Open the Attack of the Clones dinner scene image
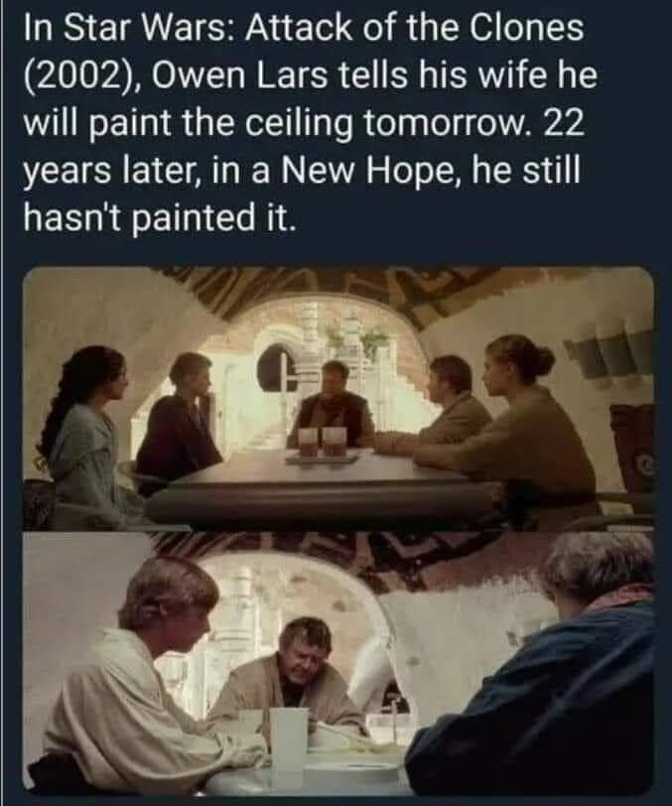Screen dimensions: 672x806 tap(338, 398)
